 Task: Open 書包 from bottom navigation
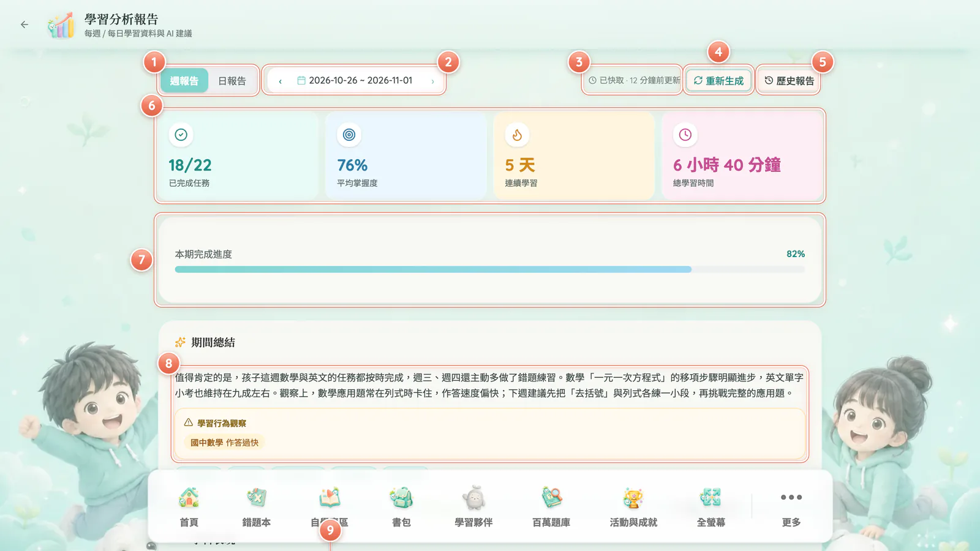401,507
